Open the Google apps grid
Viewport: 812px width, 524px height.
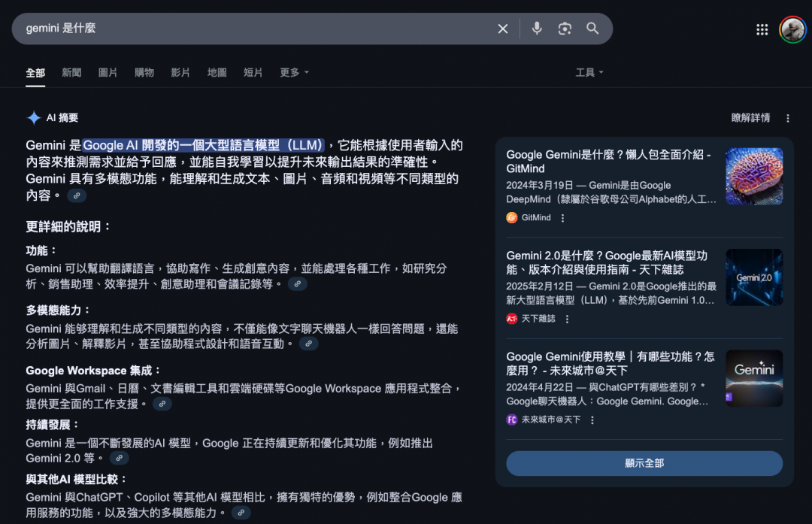[x=762, y=29]
